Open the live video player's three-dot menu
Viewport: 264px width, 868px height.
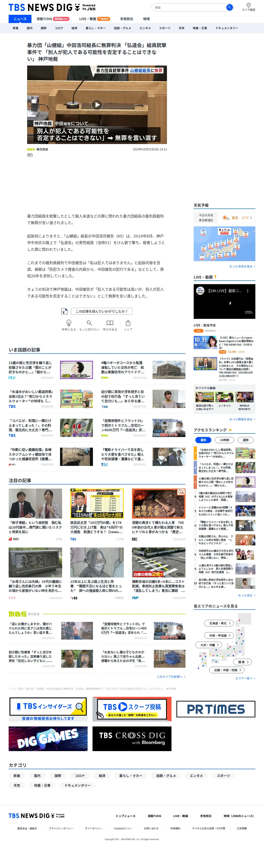point(248,291)
